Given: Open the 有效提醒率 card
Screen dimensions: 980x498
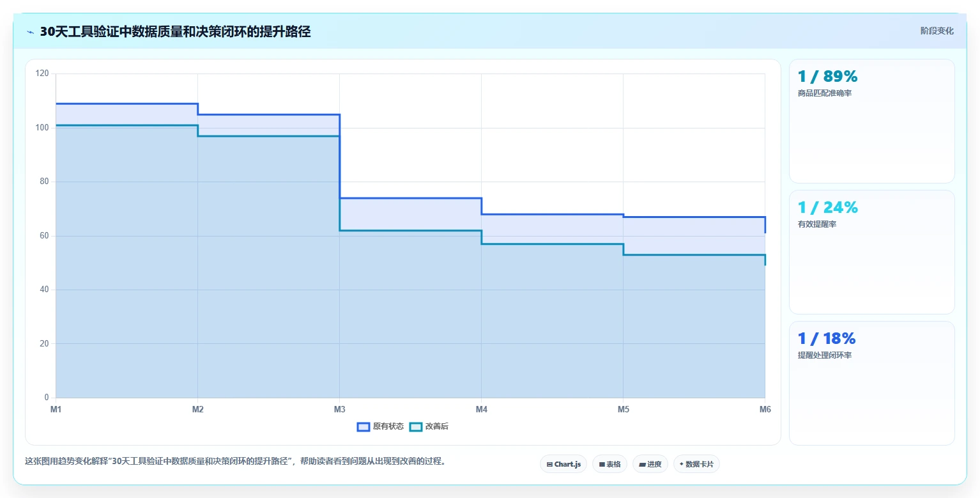Looking at the screenshot, I should point(872,252).
